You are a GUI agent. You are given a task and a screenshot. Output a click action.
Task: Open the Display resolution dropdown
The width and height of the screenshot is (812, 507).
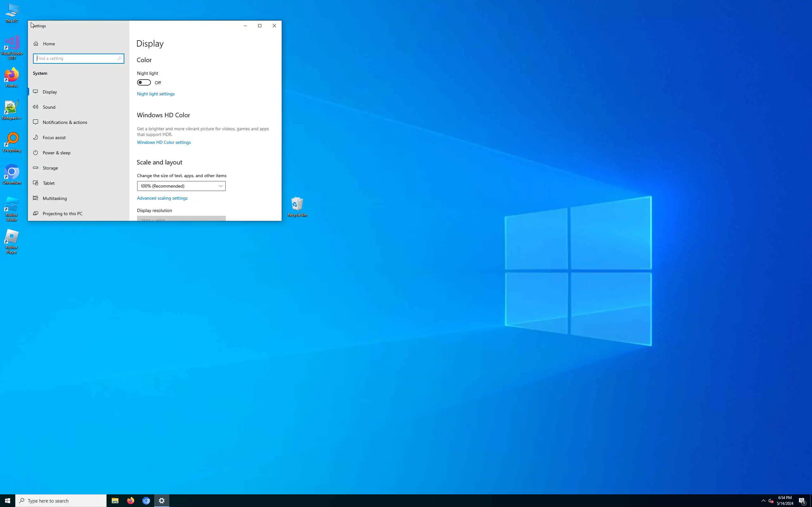(181, 219)
